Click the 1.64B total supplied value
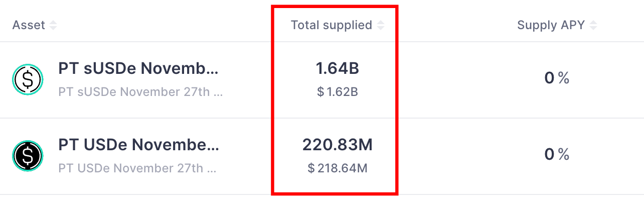 pyautogui.click(x=338, y=69)
